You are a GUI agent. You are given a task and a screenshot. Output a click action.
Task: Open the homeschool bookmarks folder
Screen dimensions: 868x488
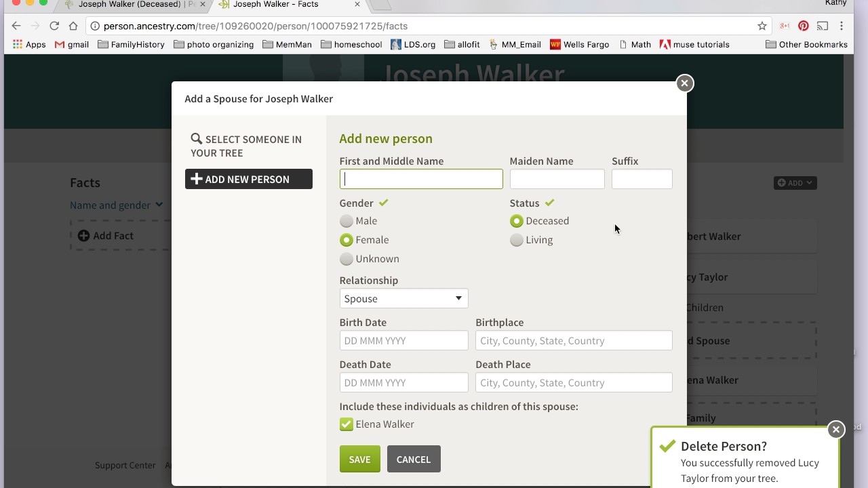pyautogui.click(x=351, y=45)
